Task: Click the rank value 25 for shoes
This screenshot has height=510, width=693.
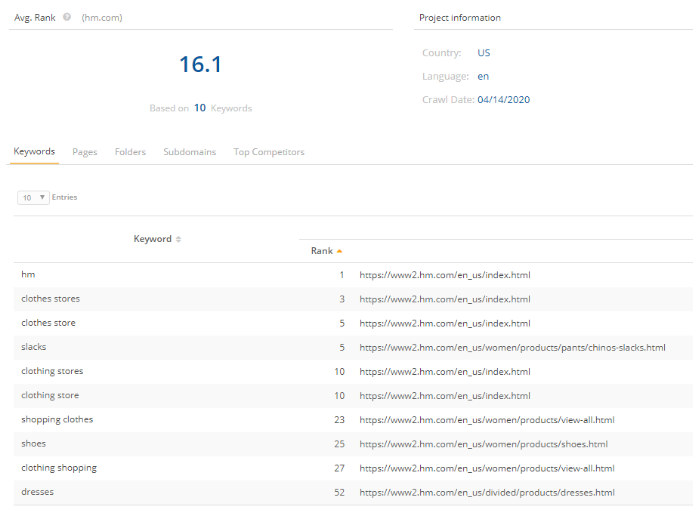Action: pyautogui.click(x=339, y=444)
